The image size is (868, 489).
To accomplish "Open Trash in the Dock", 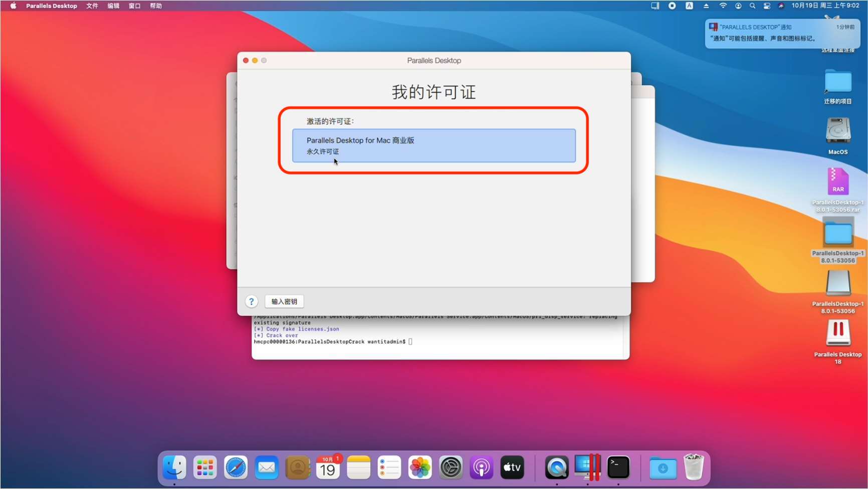I will tap(694, 467).
